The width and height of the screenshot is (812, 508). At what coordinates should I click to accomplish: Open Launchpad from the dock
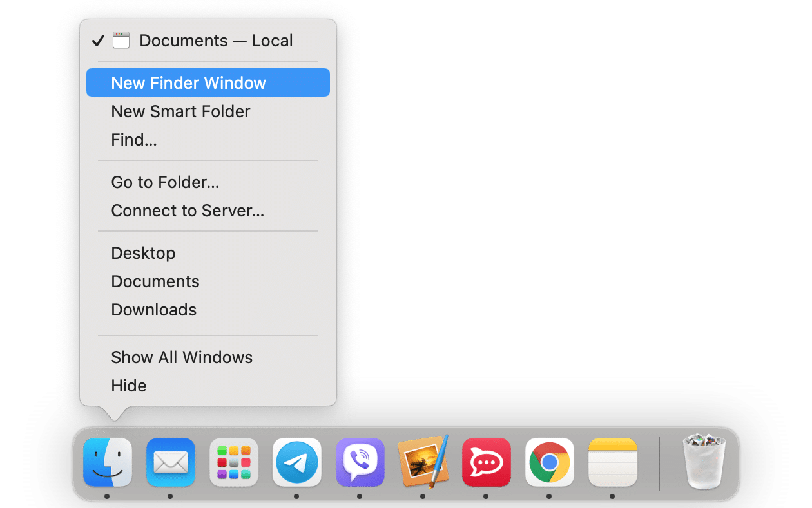pyautogui.click(x=234, y=462)
